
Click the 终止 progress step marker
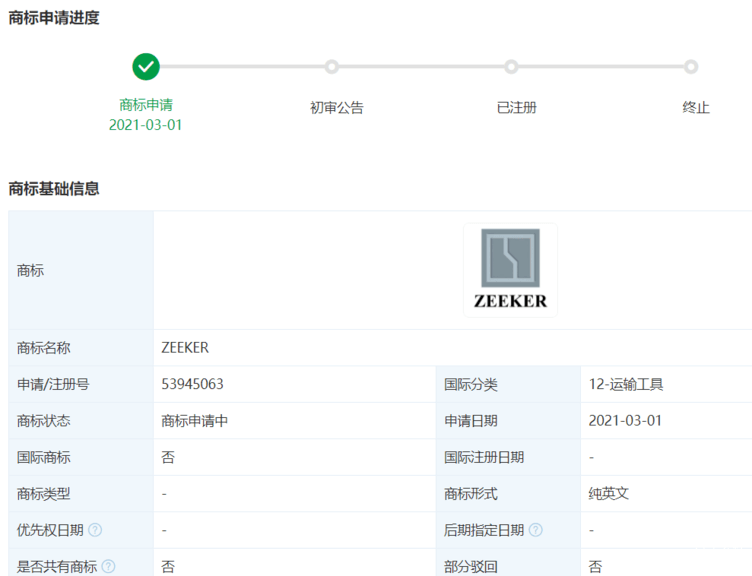click(691, 67)
